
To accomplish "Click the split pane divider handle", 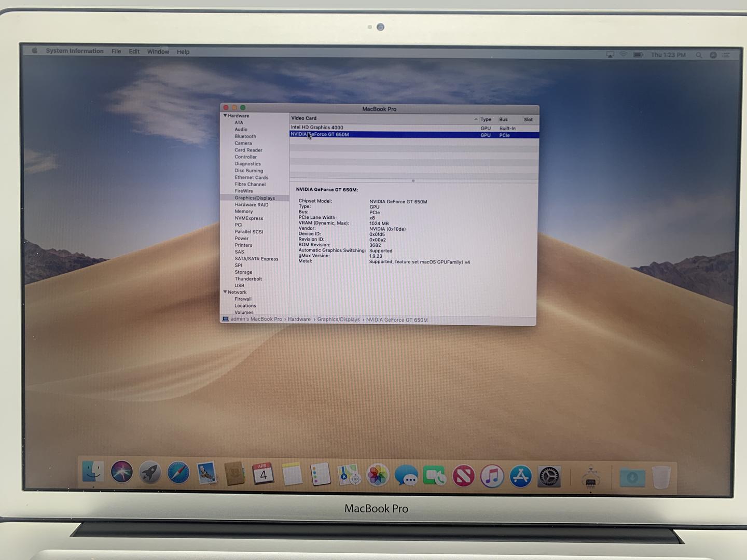I will click(x=413, y=181).
